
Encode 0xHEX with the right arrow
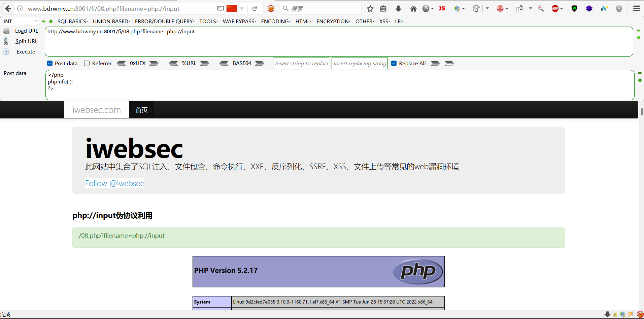tap(154, 63)
